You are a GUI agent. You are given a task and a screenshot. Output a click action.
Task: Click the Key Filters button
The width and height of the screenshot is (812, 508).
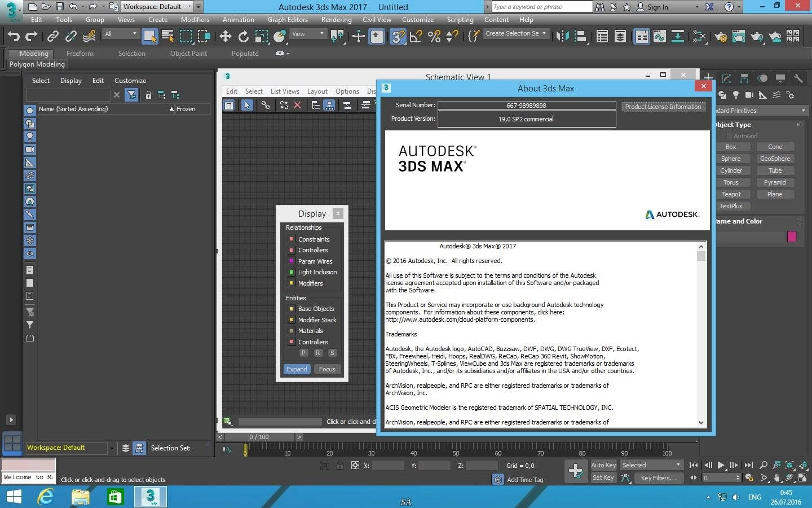(658, 478)
